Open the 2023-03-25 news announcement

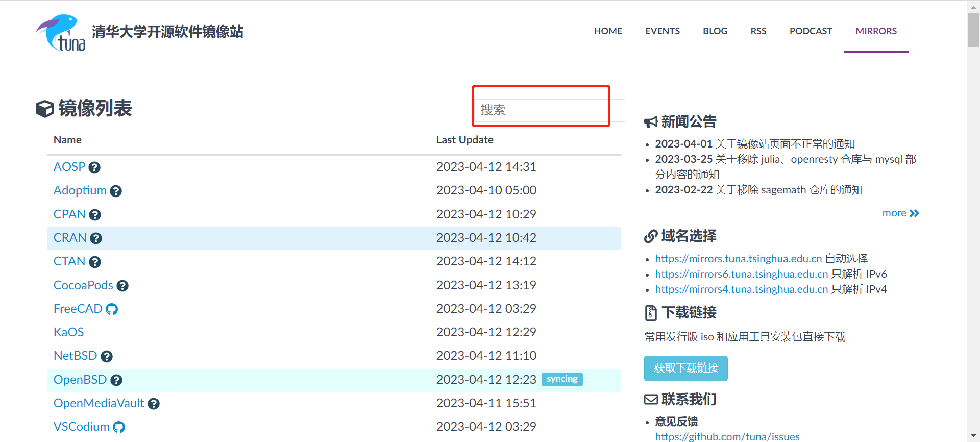786,167
